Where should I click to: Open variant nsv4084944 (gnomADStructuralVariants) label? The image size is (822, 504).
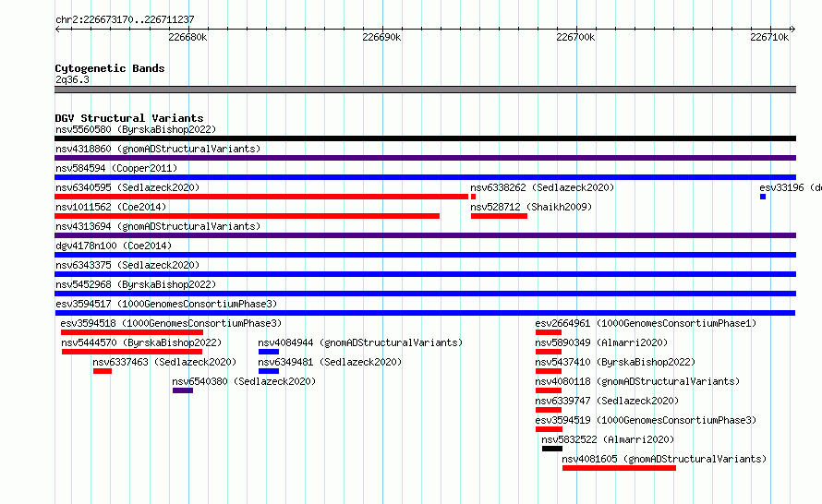[x=360, y=342]
